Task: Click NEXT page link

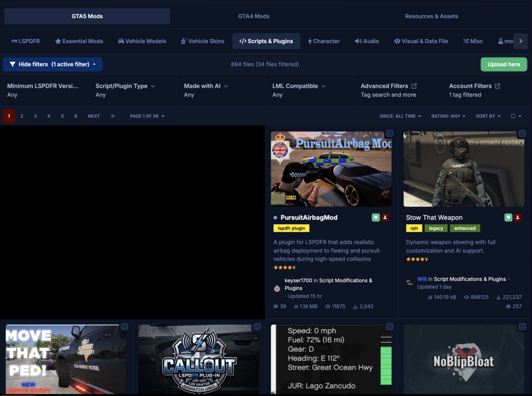Action: click(94, 116)
